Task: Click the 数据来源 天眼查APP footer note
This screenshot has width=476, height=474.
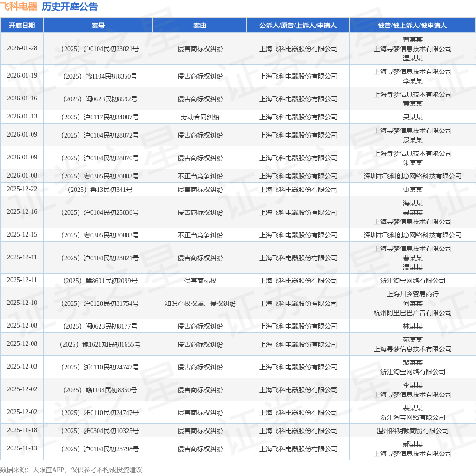Action: pos(71,470)
